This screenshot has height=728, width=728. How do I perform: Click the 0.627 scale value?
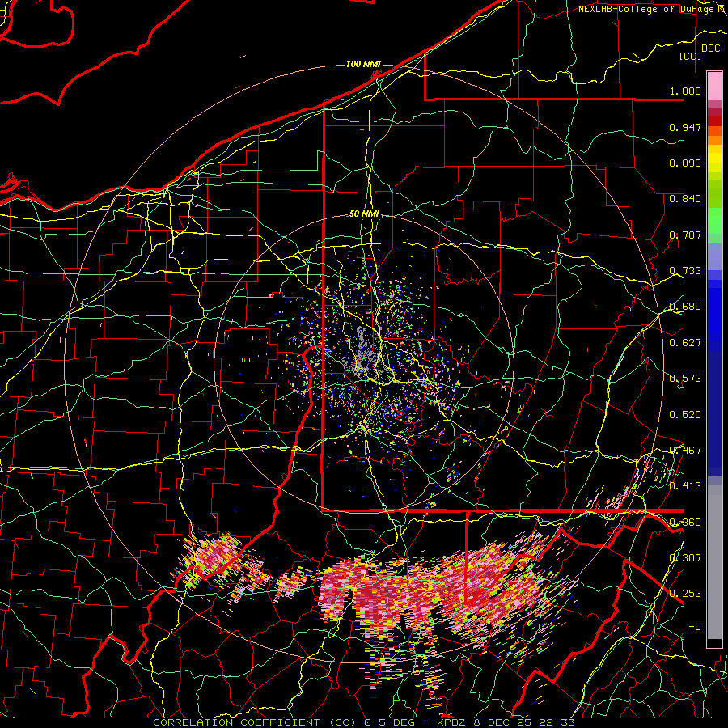click(685, 343)
